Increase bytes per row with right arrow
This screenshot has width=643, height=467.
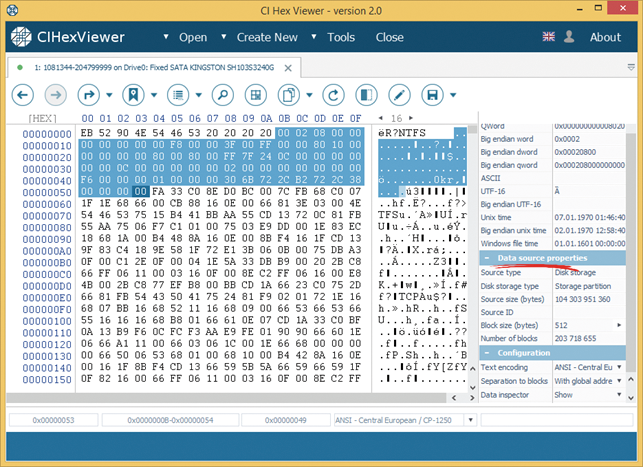point(411,118)
